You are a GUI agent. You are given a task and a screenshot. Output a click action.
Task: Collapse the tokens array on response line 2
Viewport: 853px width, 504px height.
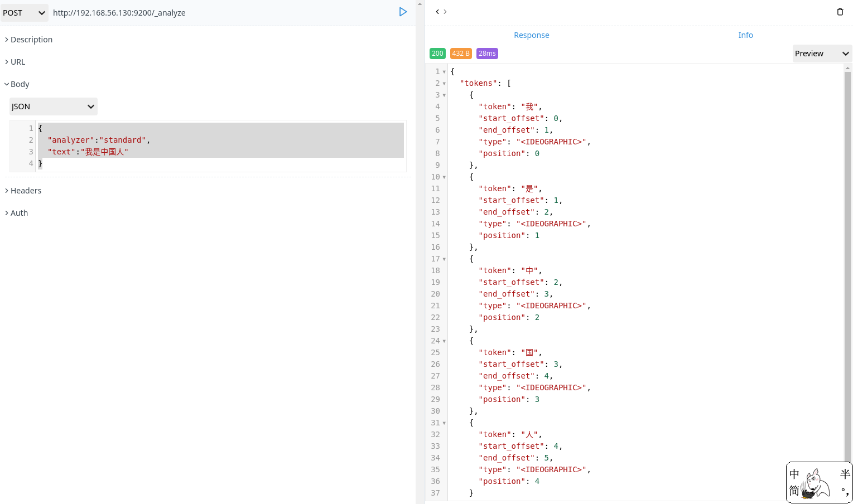coord(444,83)
